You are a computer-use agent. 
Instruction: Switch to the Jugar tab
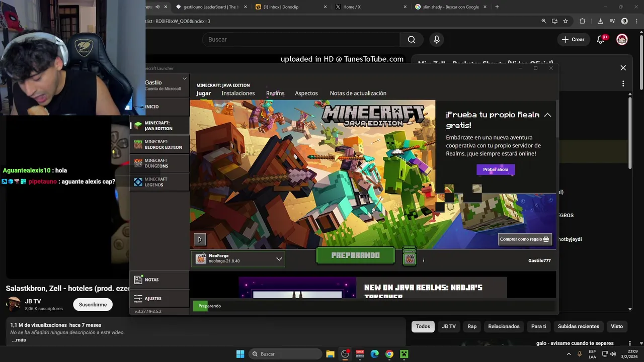(x=203, y=94)
